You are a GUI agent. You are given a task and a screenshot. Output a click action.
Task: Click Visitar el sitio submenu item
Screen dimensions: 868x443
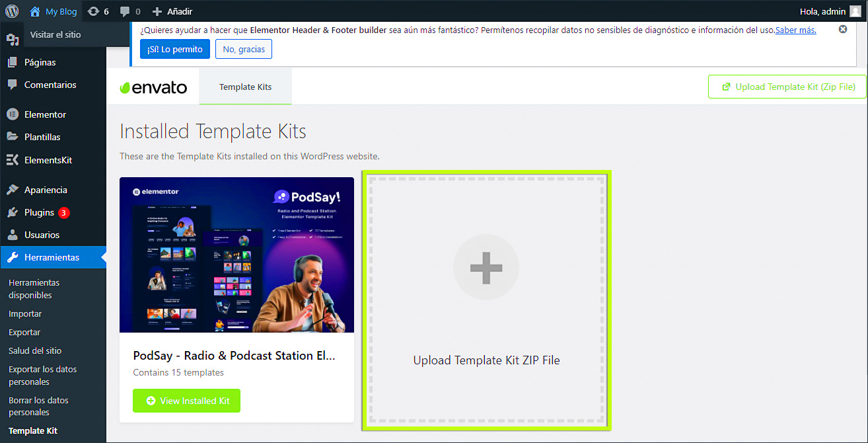click(x=55, y=34)
